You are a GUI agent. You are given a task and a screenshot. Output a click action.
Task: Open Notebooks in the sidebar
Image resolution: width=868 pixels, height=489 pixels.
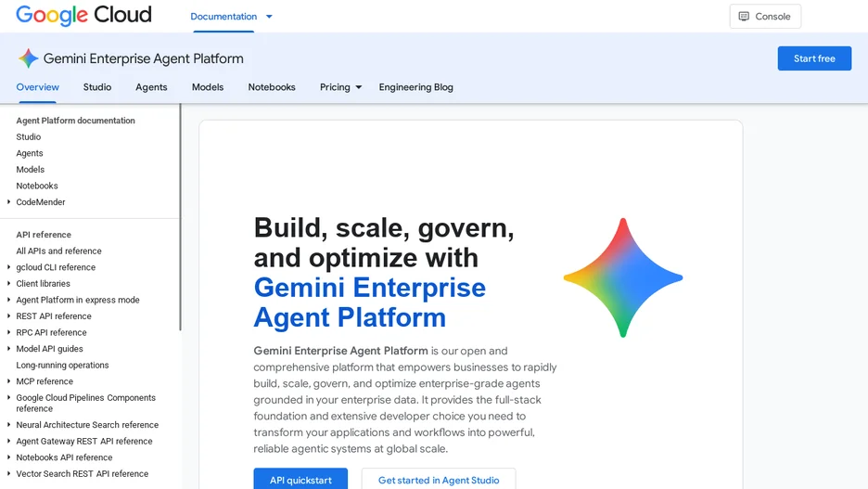pyautogui.click(x=37, y=186)
